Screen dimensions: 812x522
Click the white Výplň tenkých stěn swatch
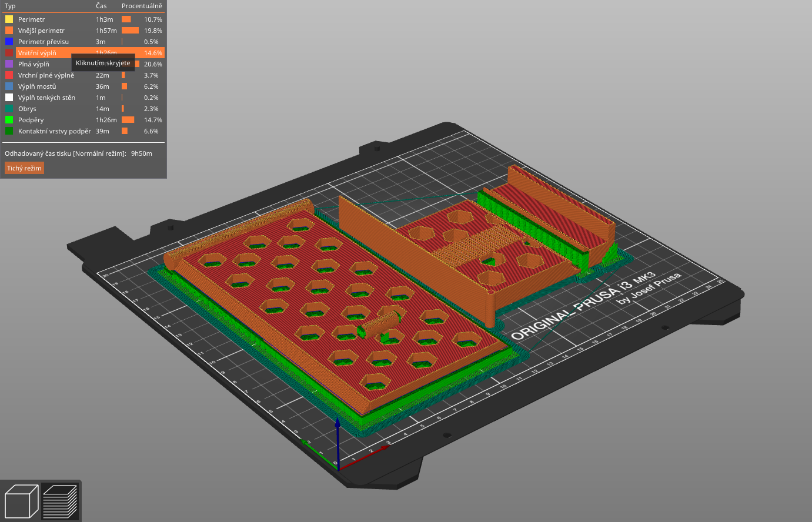pos(9,98)
